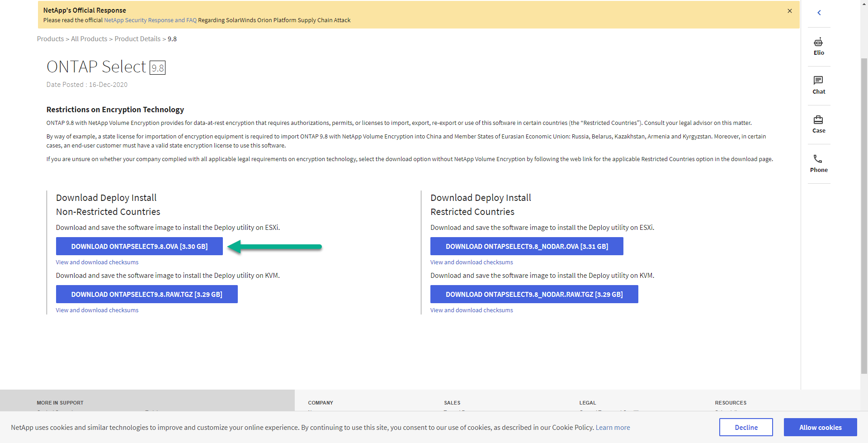
Task: Click the LEGAL footer heading
Action: point(588,403)
